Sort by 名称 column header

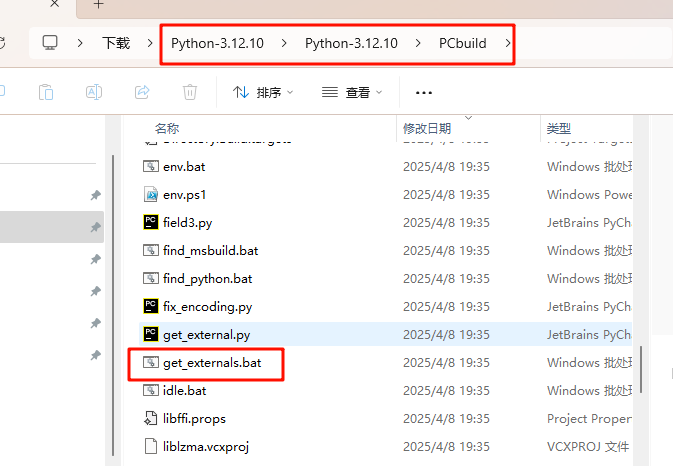click(x=167, y=128)
